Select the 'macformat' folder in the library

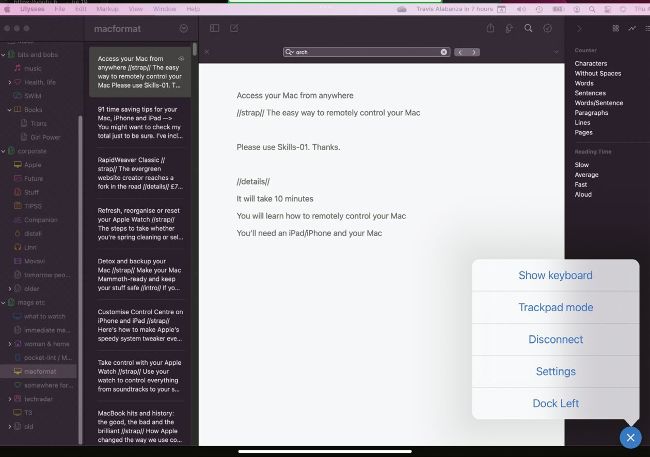pos(40,371)
